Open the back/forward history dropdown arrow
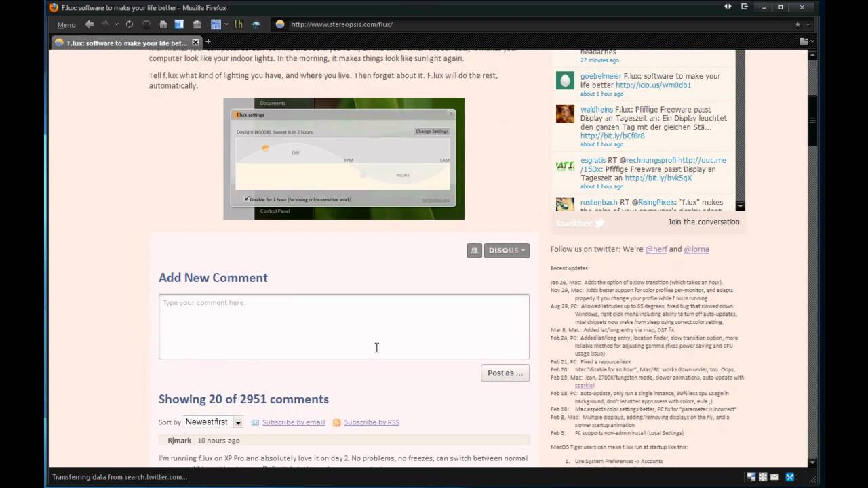 pyautogui.click(x=117, y=24)
